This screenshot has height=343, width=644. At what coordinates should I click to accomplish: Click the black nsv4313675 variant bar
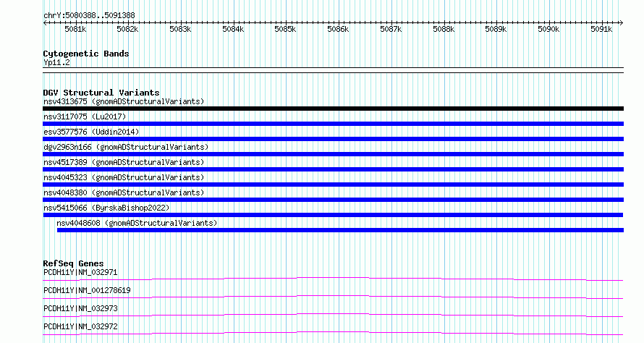click(333, 109)
